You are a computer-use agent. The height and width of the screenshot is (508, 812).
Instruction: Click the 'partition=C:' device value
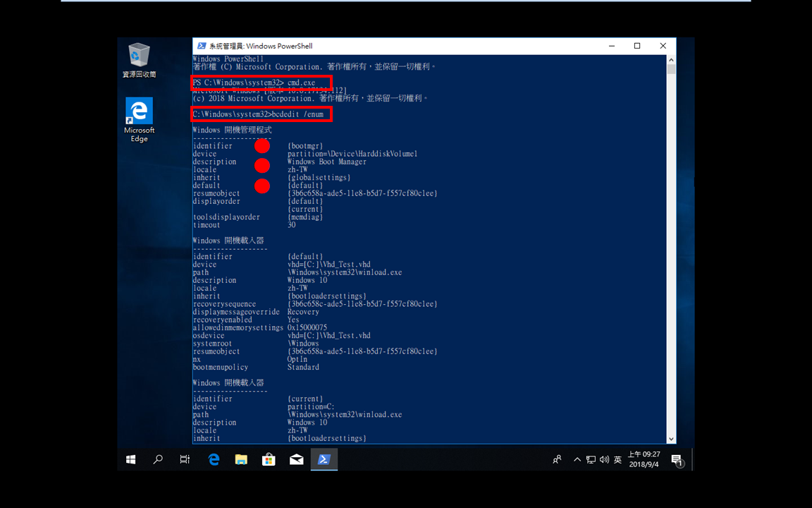[311, 407]
